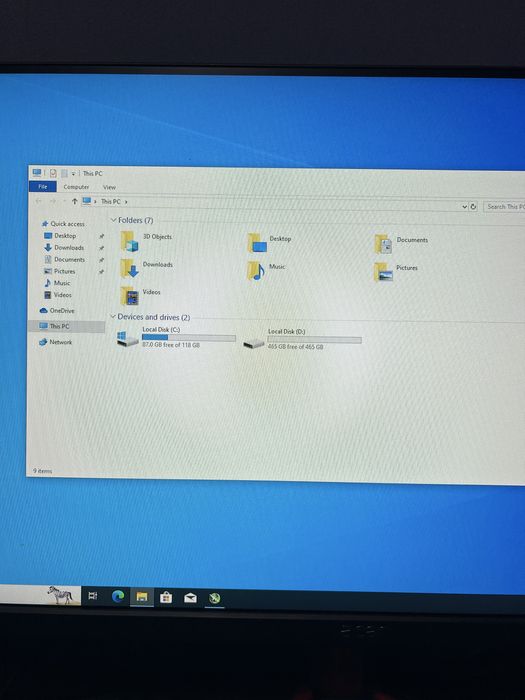Click the pin icon beside Pictures in navigation pane
This screenshot has width=525, height=700.
pyautogui.click(x=102, y=271)
